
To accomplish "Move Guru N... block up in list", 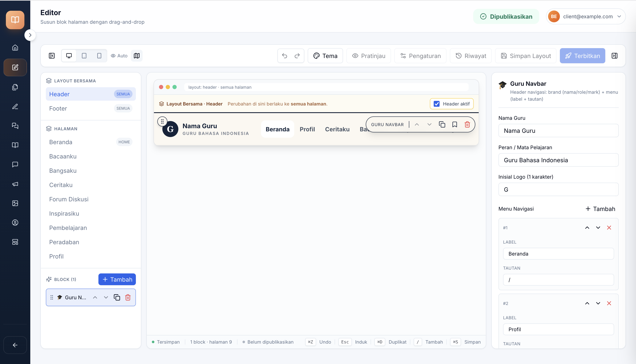I will 95,297.
